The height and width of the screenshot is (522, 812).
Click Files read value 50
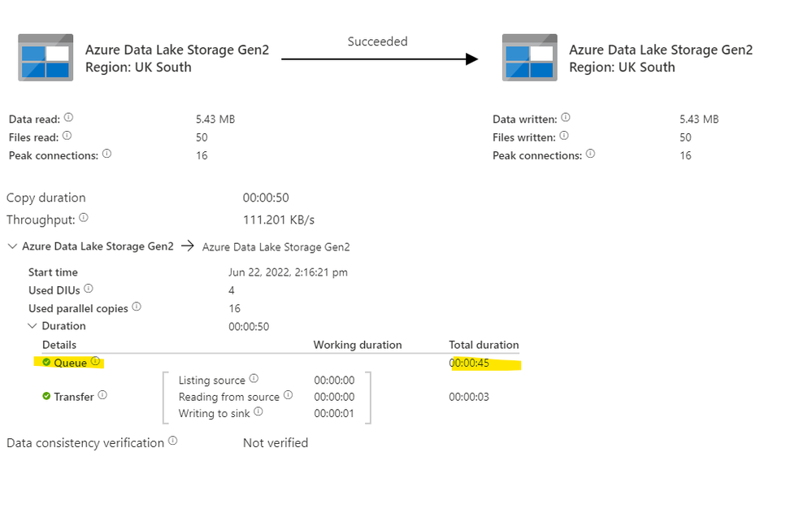[202, 137]
